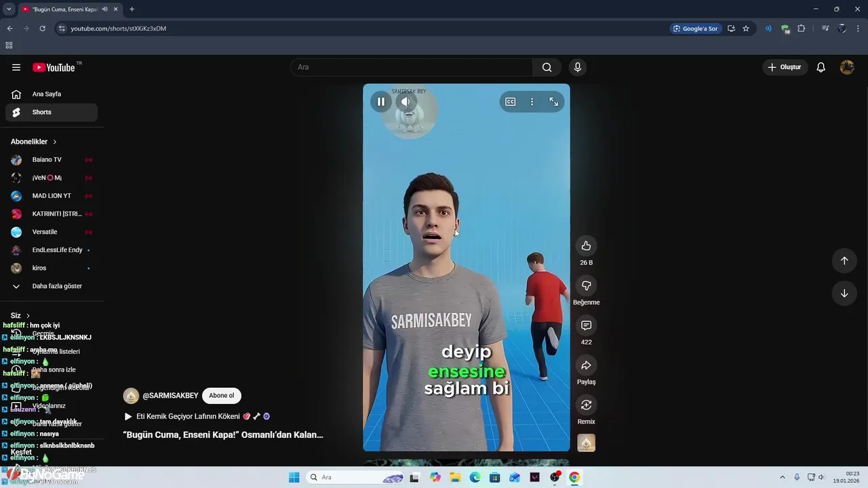The height and width of the screenshot is (488, 868).
Task: Expand Abonelikler subscriptions chevron
Action: coord(55,142)
